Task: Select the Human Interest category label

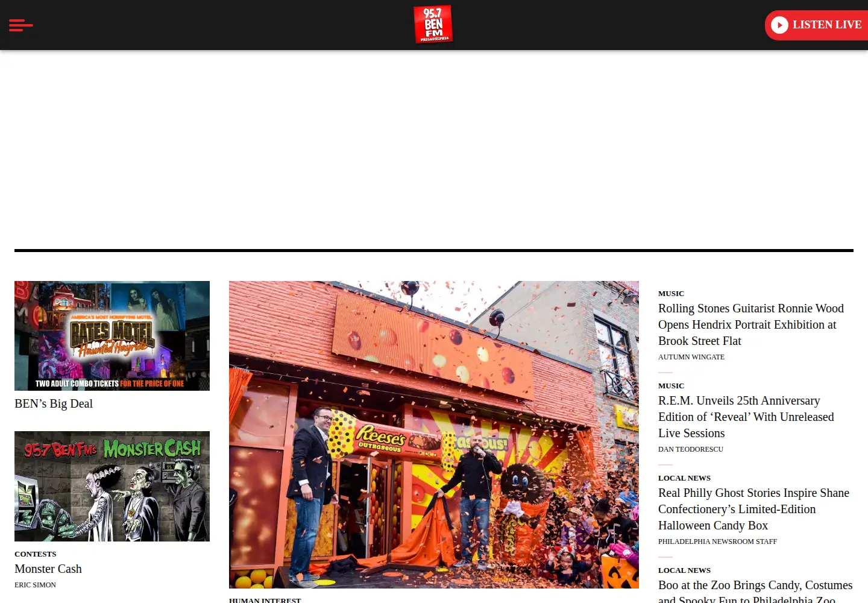Action: pyautogui.click(x=265, y=600)
